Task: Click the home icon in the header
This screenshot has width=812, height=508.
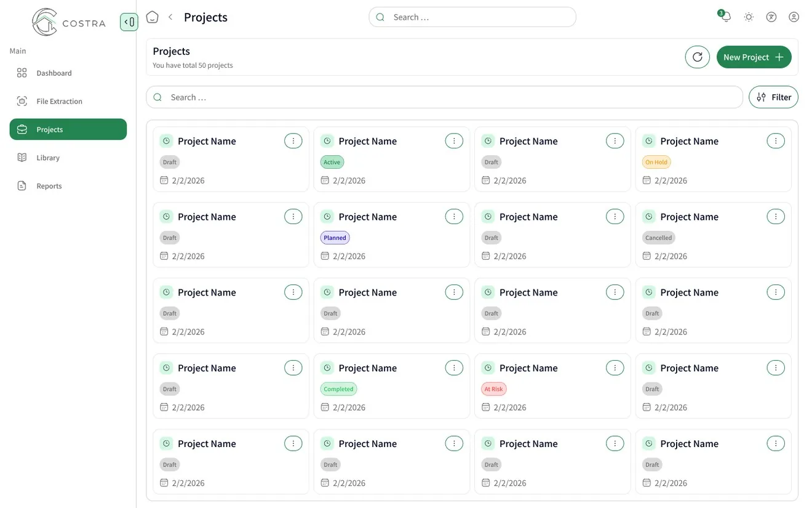Action: [152, 17]
